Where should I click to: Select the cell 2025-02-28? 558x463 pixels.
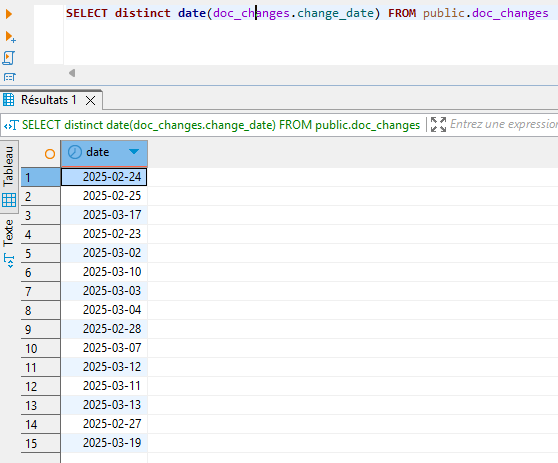104,329
